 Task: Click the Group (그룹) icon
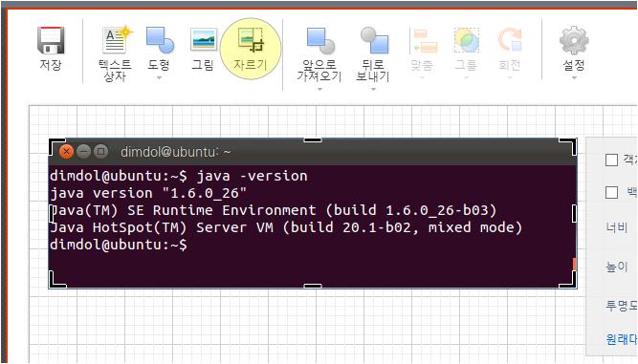click(466, 40)
